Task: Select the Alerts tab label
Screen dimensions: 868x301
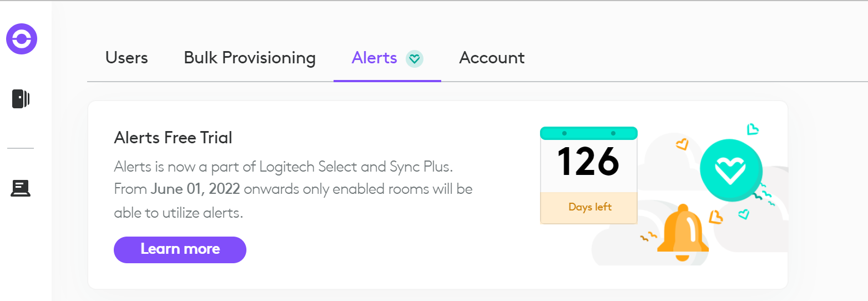Action: coord(374,58)
